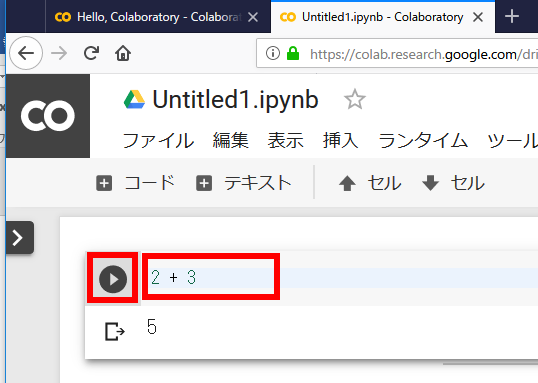Go forward with browser forward arrow
The image size is (538, 383).
[59, 53]
